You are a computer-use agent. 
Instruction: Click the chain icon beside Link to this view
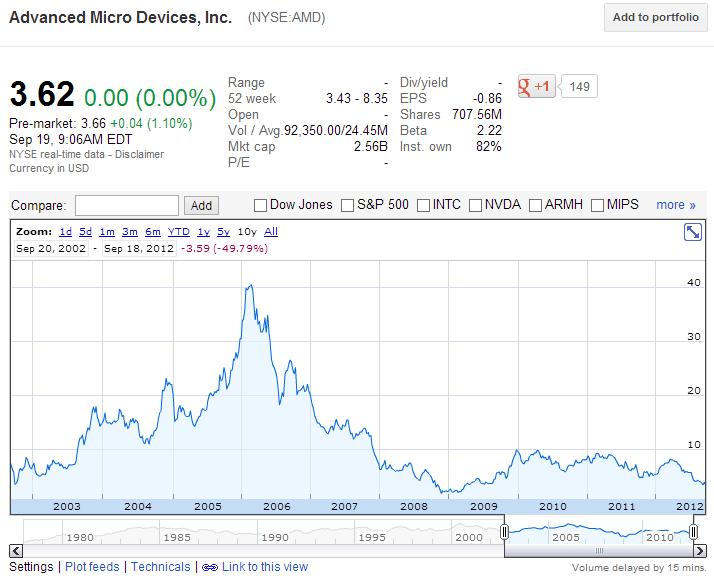pyautogui.click(x=209, y=567)
